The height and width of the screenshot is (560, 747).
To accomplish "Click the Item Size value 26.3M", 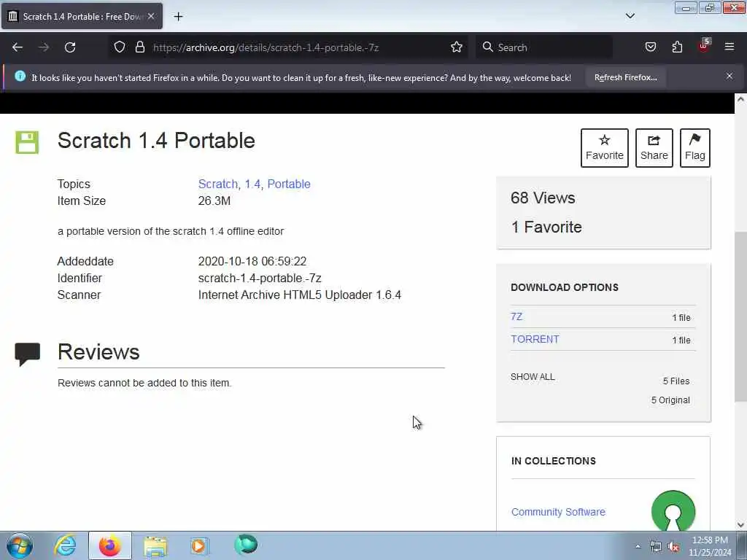I will click(214, 201).
